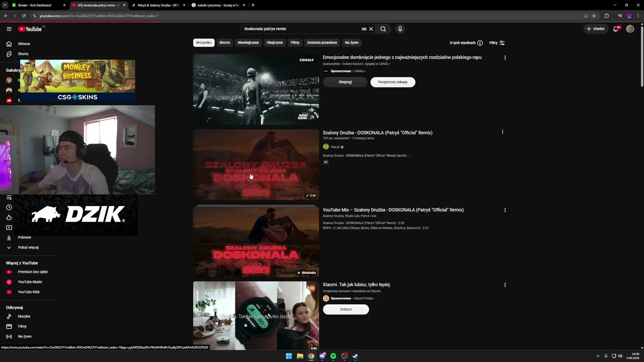This screenshot has width=644, height=362.
Task: Open more options for Szalony Drużba remix video
Action: (502, 132)
